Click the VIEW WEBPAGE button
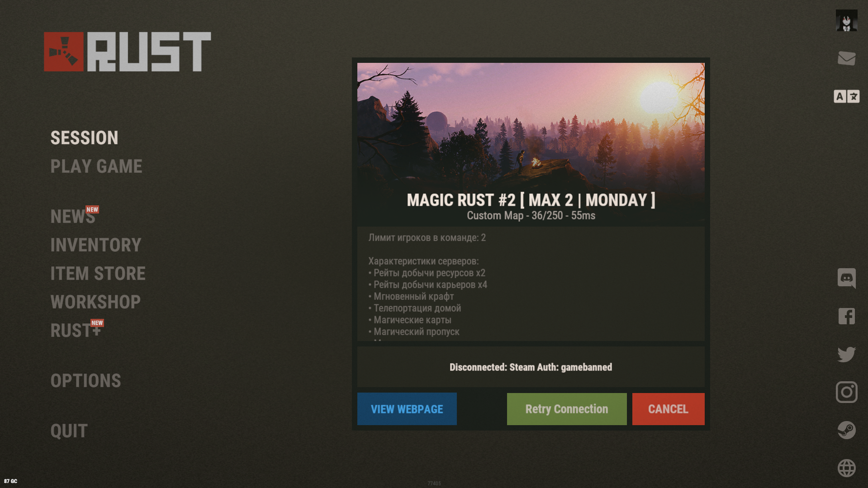Viewport: 868px width, 488px height. tap(407, 409)
